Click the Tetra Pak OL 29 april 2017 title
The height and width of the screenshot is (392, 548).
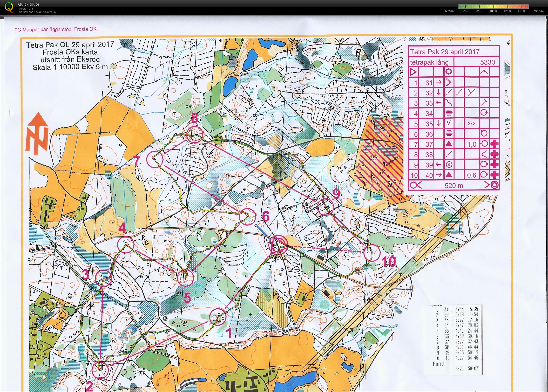(70, 45)
